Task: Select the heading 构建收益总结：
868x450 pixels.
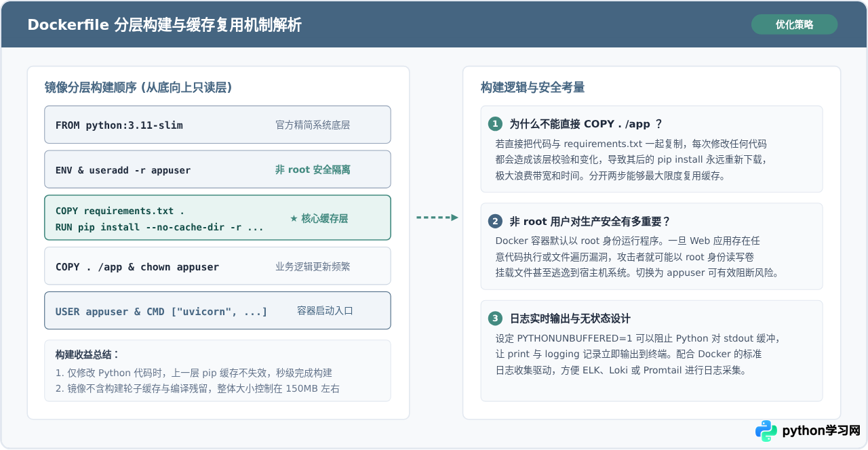Action: pos(87,355)
